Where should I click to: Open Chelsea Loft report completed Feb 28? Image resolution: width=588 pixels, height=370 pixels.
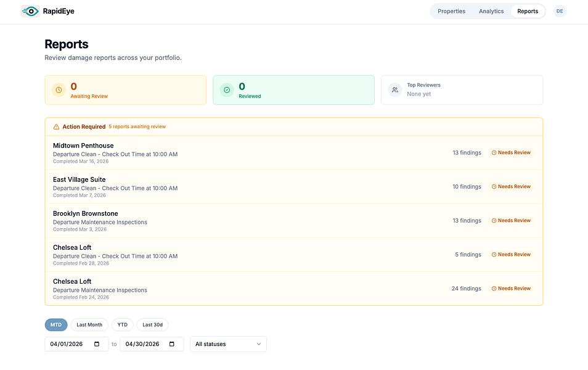[294, 255]
